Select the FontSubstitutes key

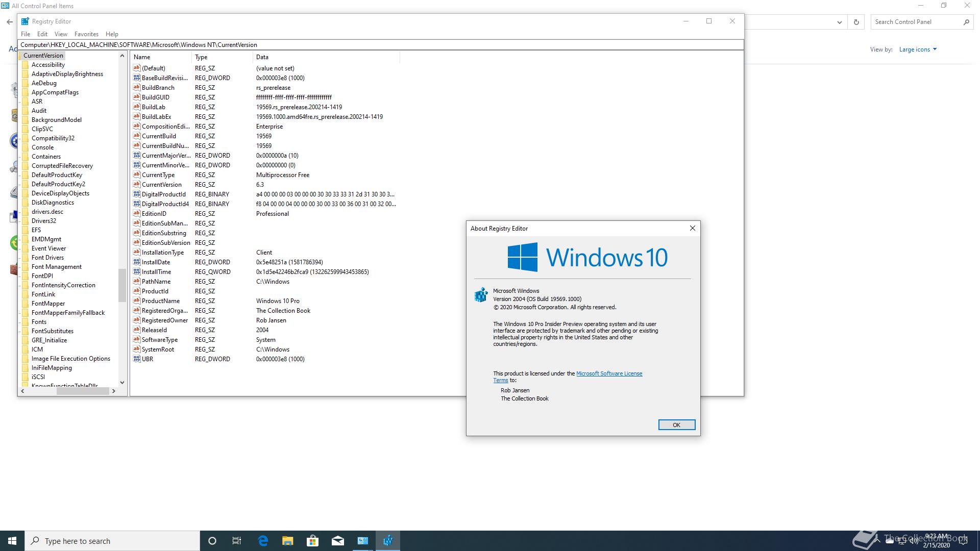pos(53,331)
